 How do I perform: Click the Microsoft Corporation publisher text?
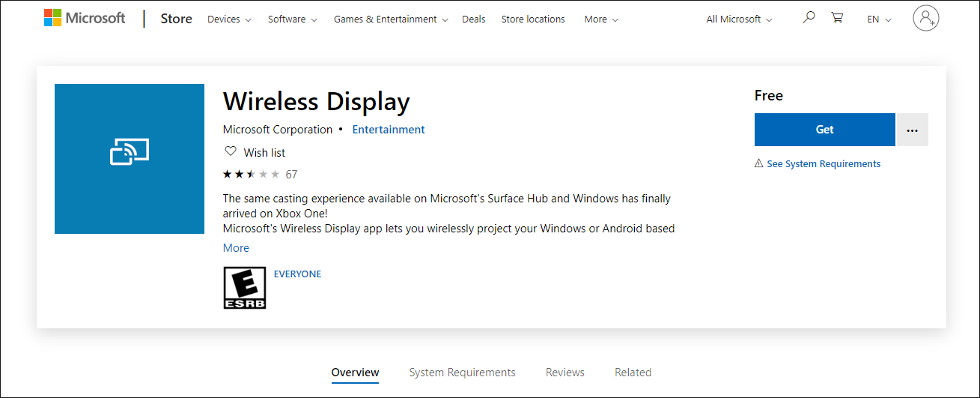[278, 130]
